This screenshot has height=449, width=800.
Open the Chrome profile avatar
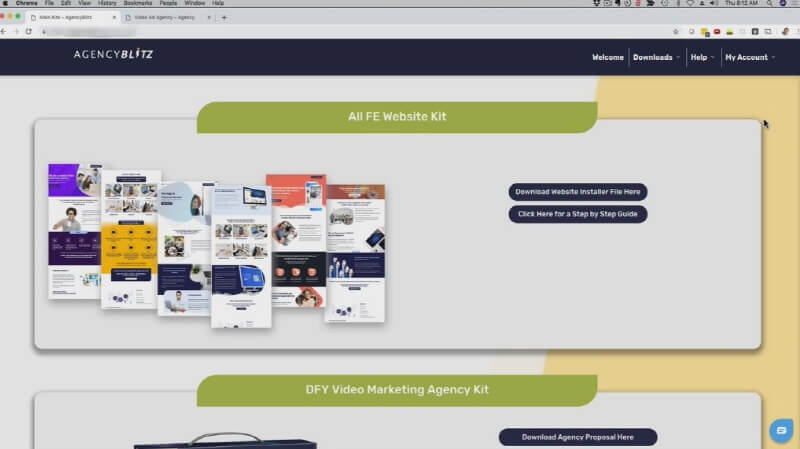(x=785, y=32)
